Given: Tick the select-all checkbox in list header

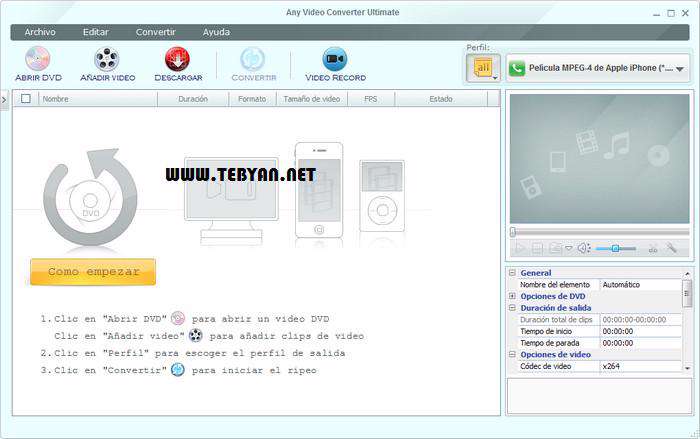Looking at the screenshot, I should 26,99.
